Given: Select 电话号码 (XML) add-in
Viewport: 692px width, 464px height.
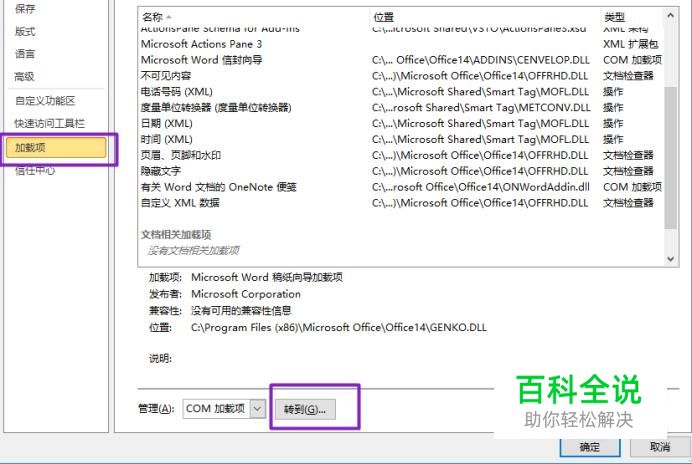Looking at the screenshot, I should pos(400,92).
